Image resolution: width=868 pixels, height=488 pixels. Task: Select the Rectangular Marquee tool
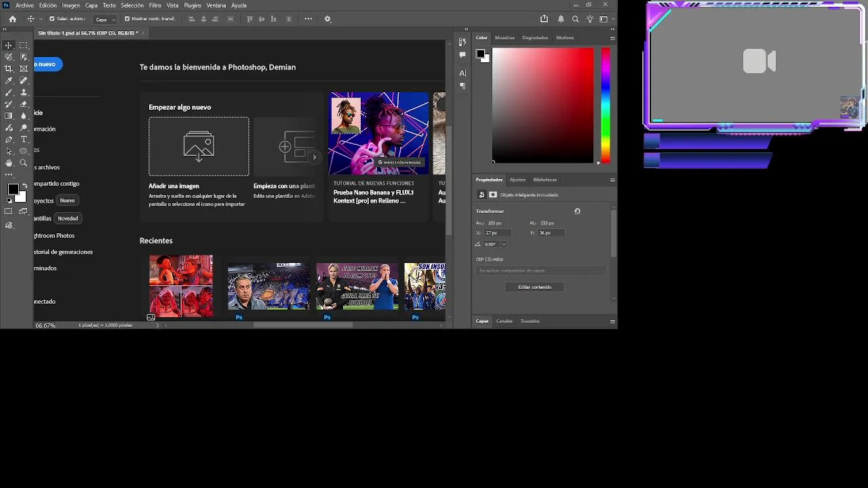point(24,45)
